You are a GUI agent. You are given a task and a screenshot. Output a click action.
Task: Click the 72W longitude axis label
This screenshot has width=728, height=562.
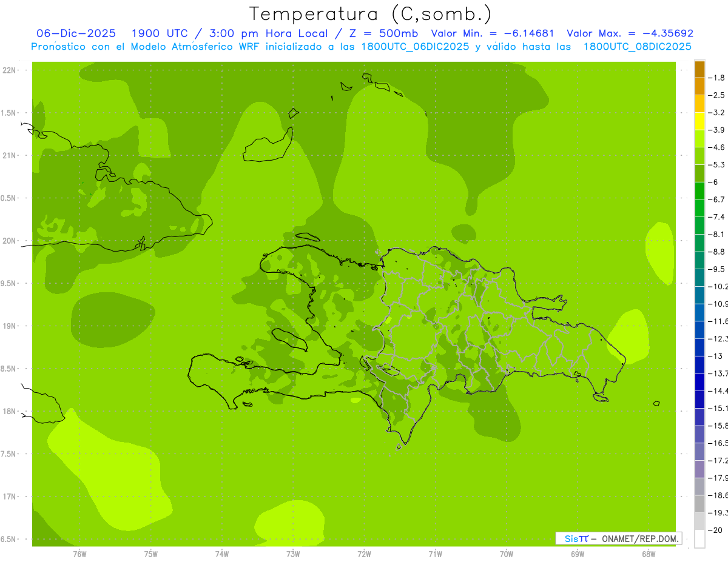[x=364, y=554]
